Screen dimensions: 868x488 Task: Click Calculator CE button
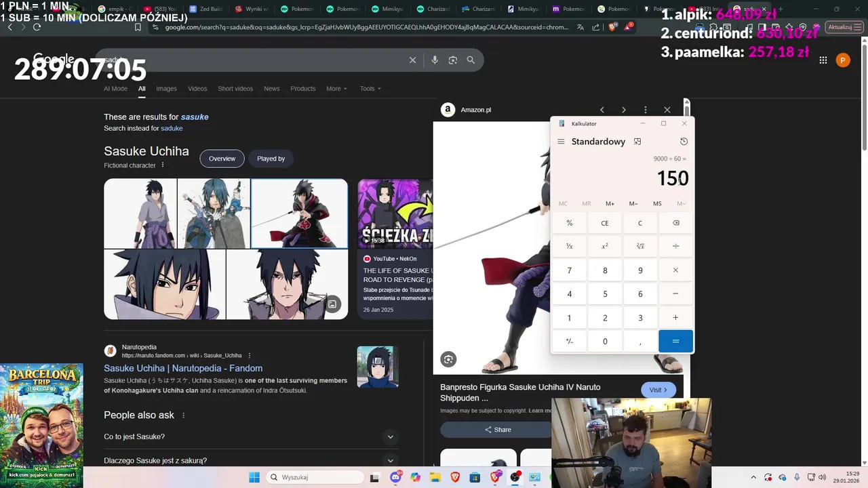pyautogui.click(x=605, y=223)
